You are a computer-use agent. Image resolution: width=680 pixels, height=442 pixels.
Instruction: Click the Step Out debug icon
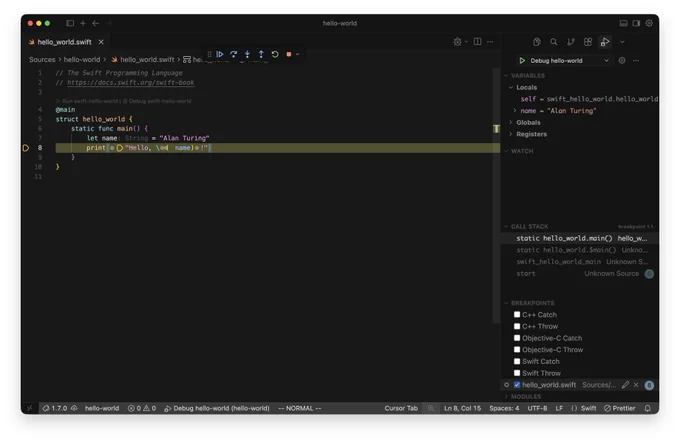pyautogui.click(x=261, y=54)
